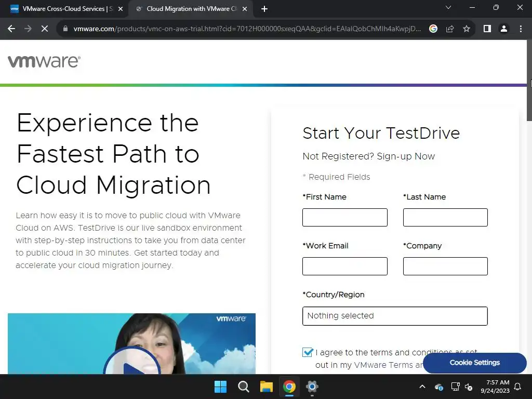Close the VMware Cross-Cloud Services tab

(121, 9)
